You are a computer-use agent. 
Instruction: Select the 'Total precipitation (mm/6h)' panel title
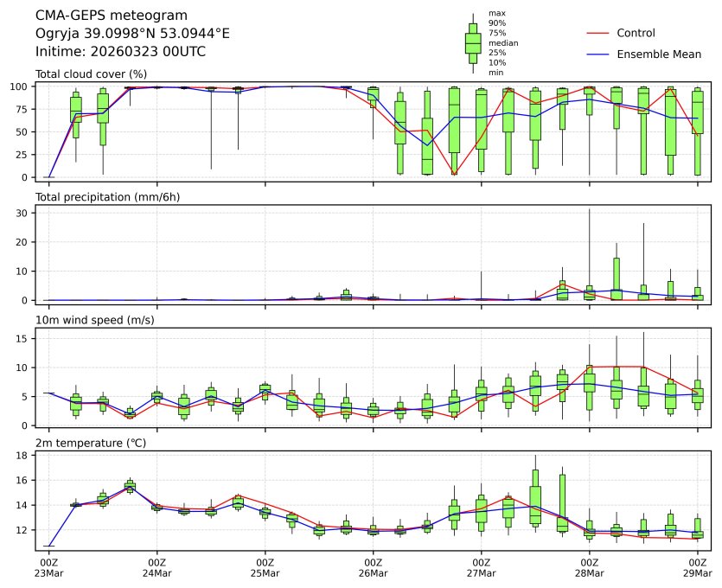tap(105, 197)
